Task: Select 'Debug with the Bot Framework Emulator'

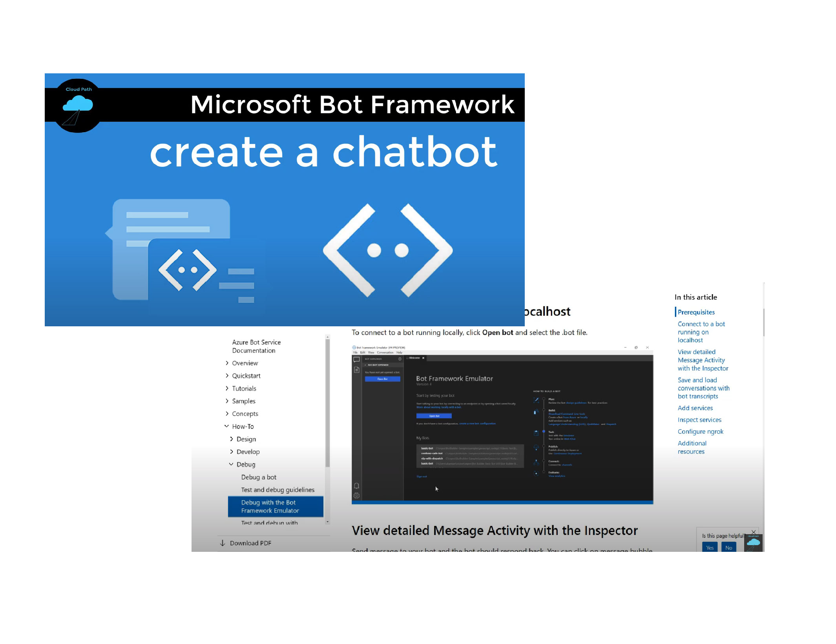Action: coord(276,507)
